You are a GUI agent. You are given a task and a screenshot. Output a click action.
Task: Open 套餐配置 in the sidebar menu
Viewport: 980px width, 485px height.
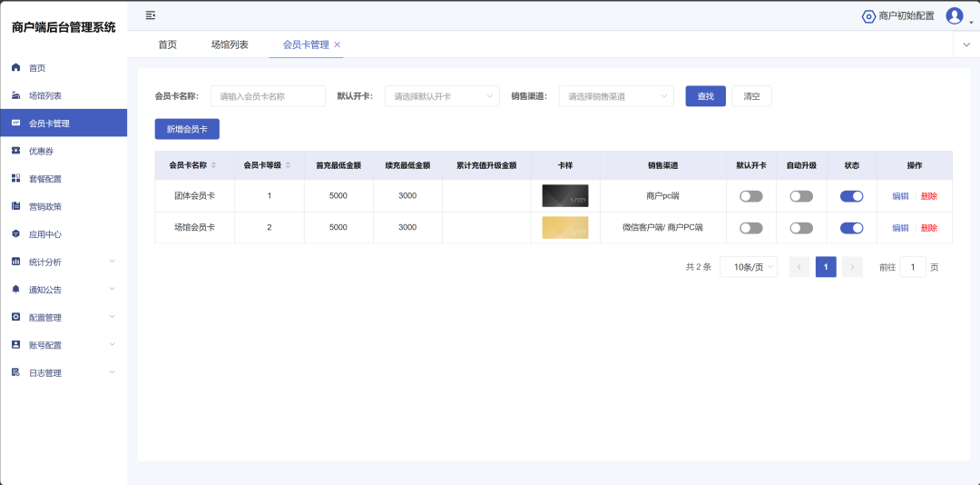pyautogui.click(x=45, y=179)
